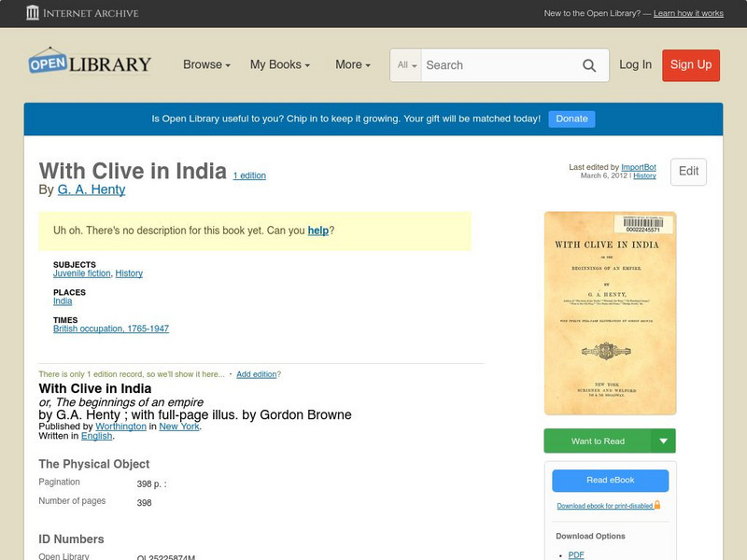Select the 'ID Numbers' heading
The width and height of the screenshot is (747, 560).
(x=71, y=539)
